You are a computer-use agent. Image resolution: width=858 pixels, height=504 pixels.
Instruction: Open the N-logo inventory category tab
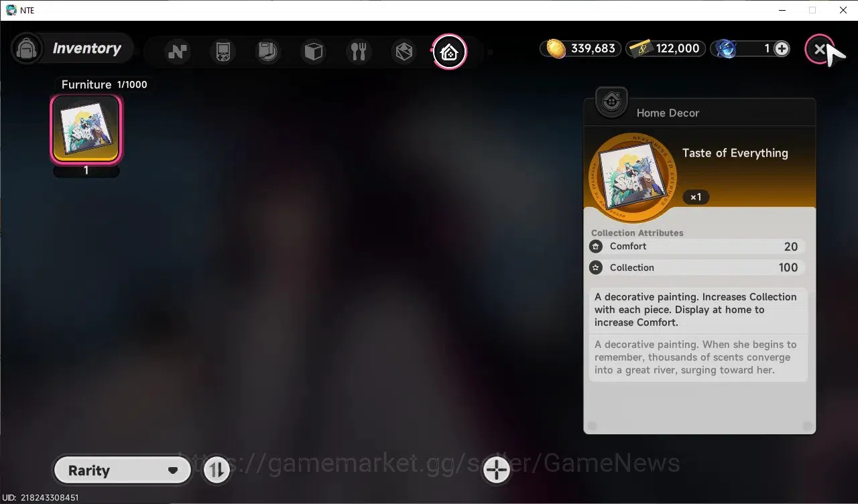(x=178, y=52)
